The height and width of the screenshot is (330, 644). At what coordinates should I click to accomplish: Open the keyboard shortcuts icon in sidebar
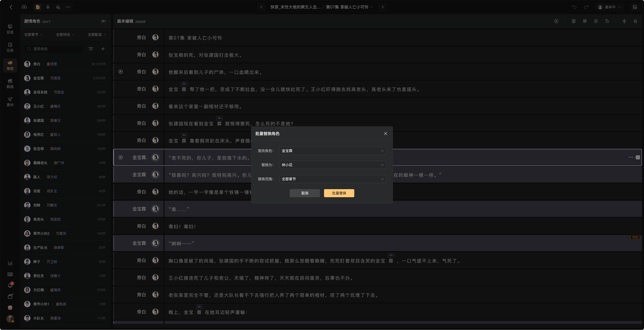[10, 274]
